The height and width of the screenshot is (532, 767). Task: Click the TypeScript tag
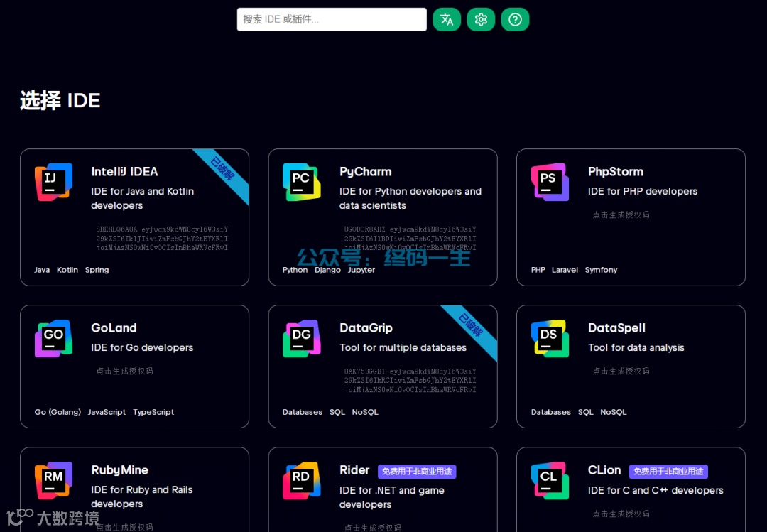(153, 412)
